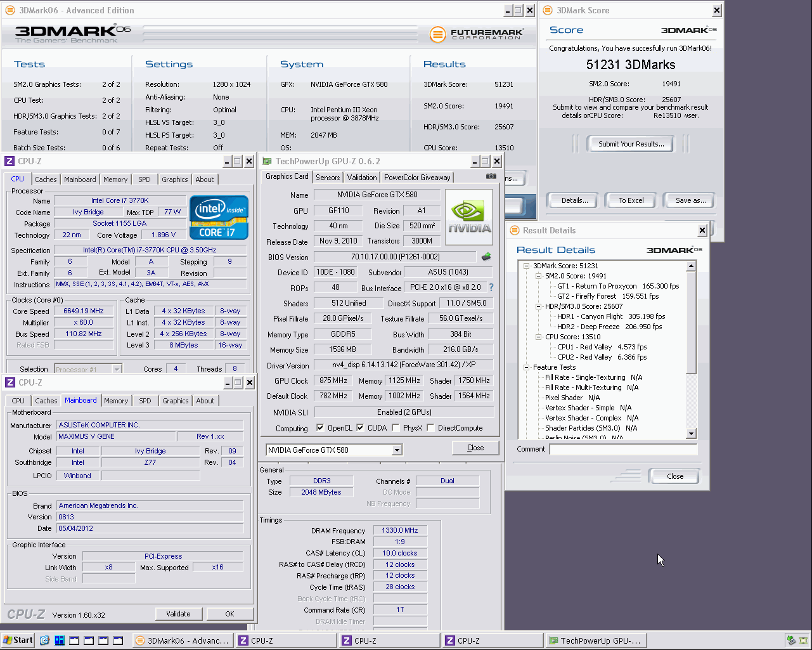The height and width of the screenshot is (650, 812).
Task: Click the Close button in GPU-Z
Action: click(x=475, y=448)
